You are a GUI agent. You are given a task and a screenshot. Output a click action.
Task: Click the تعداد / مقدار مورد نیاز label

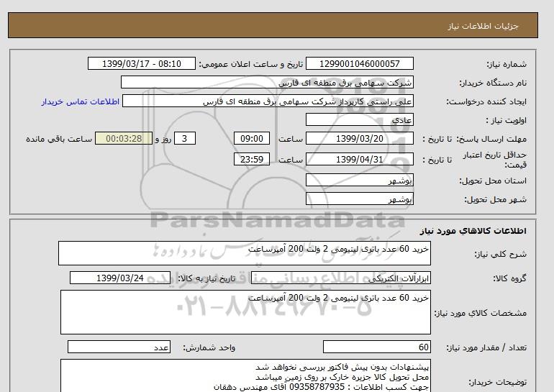coord(486,348)
